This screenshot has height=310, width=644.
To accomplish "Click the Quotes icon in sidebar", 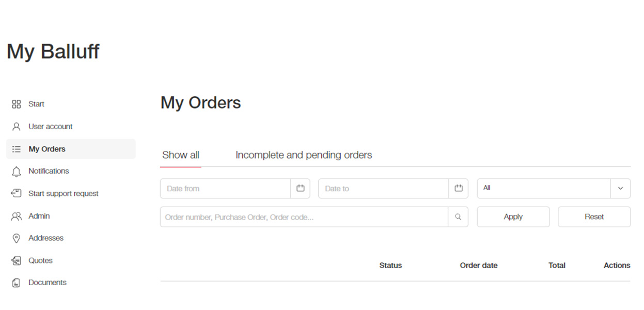I will pyautogui.click(x=17, y=261).
